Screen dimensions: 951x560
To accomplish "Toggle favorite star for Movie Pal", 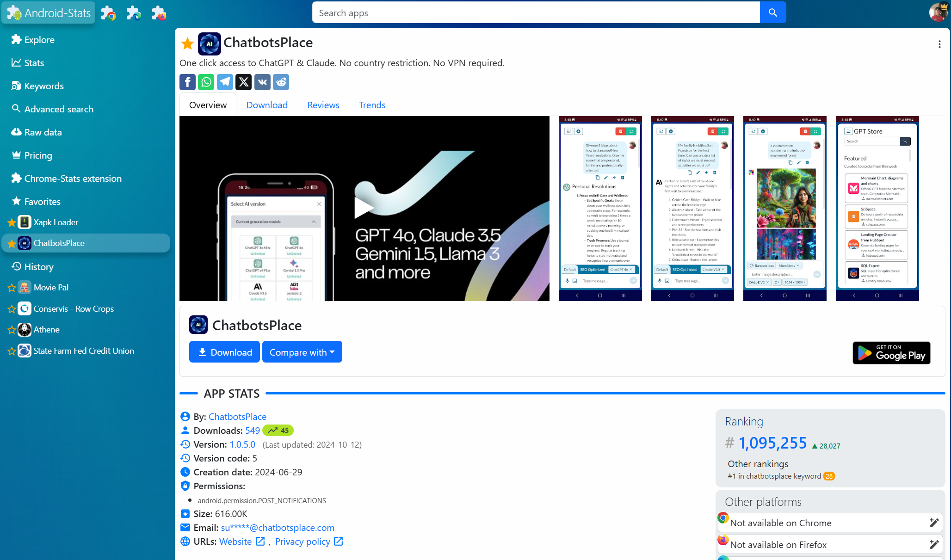I will 12,288.
